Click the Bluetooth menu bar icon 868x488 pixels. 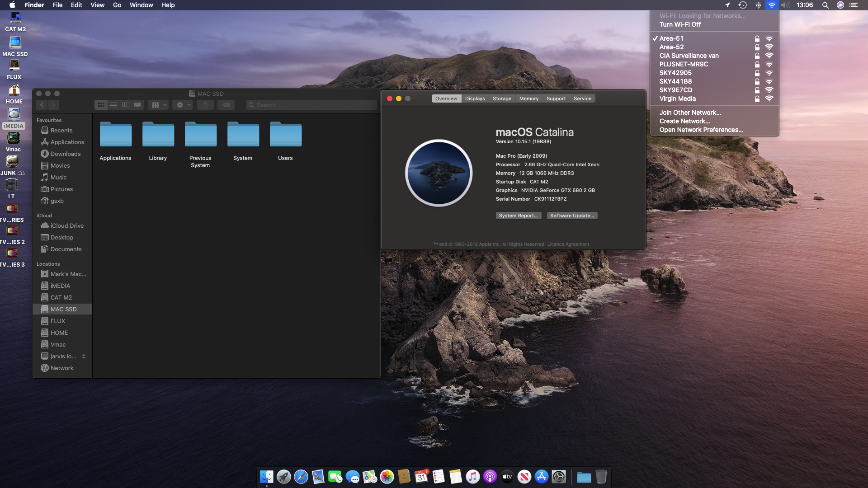point(758,5)
